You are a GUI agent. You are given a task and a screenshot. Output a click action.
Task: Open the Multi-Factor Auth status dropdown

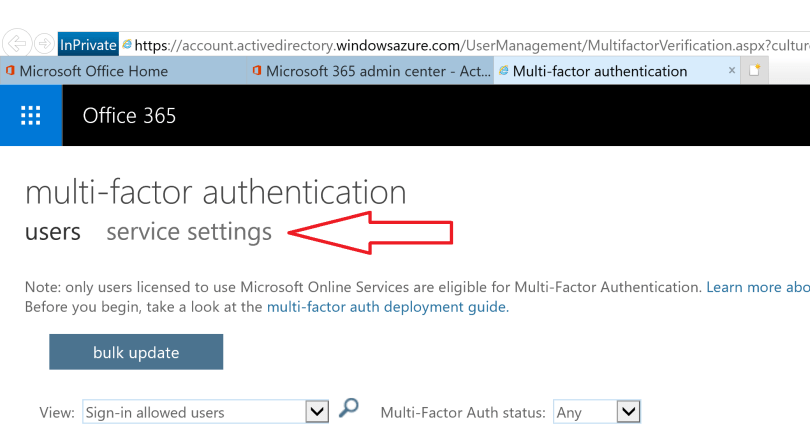(x=627, y=411)
